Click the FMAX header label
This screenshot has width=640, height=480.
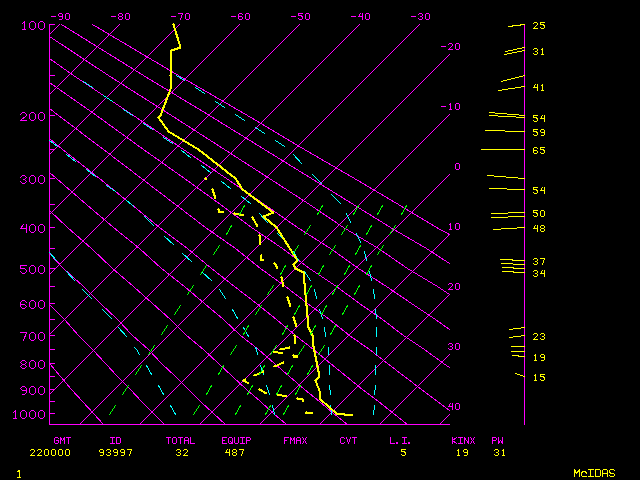[x=295, y=440]
